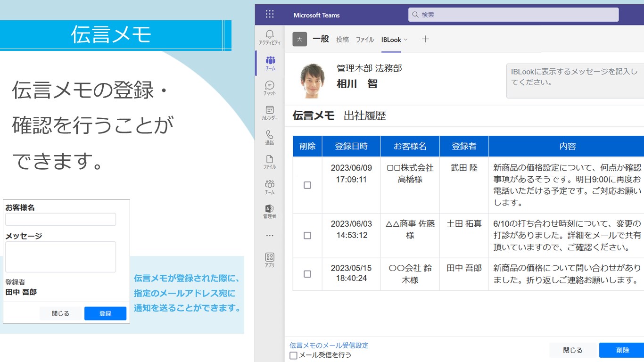Viewport: 644px width, 362px height.
Task: Open チャット in the Teams sidebar
Action: click(270, 88)
